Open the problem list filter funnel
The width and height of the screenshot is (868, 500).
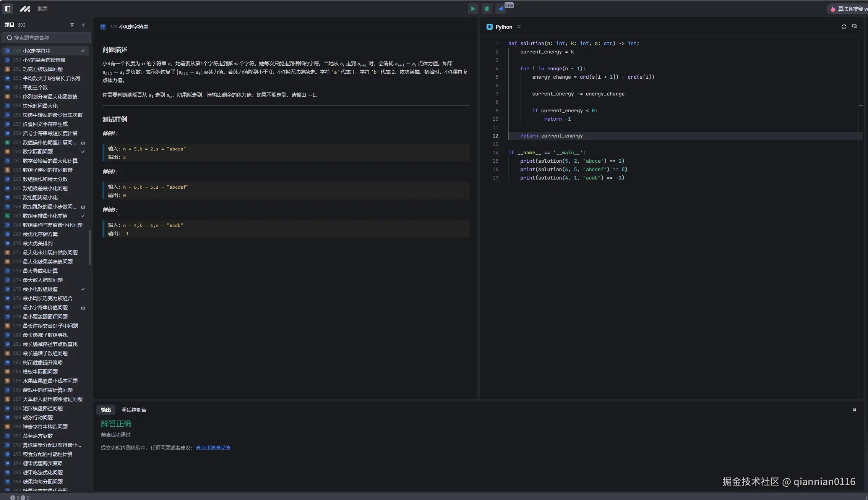click(x=72, y=25)
